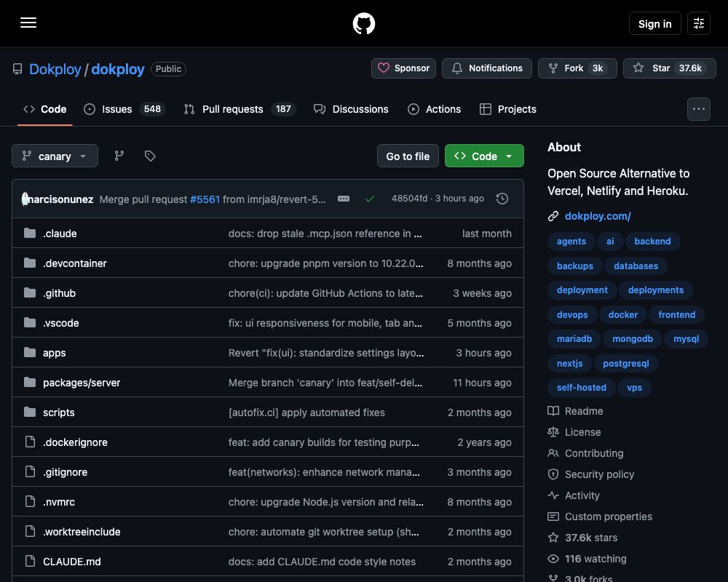The width and height of the screenshot is (728, 582).
Task: Star the repository
Action: coord(669,68)
